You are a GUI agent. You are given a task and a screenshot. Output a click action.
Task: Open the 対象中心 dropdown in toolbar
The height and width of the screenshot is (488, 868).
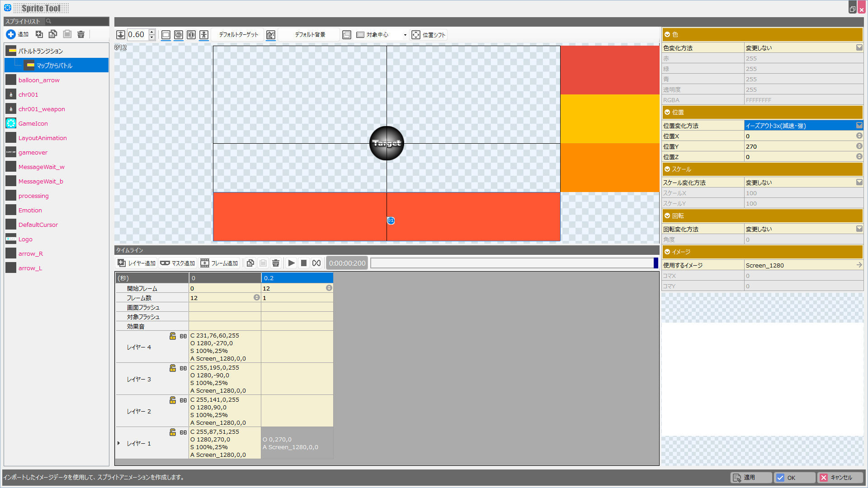tap(405, 35)
